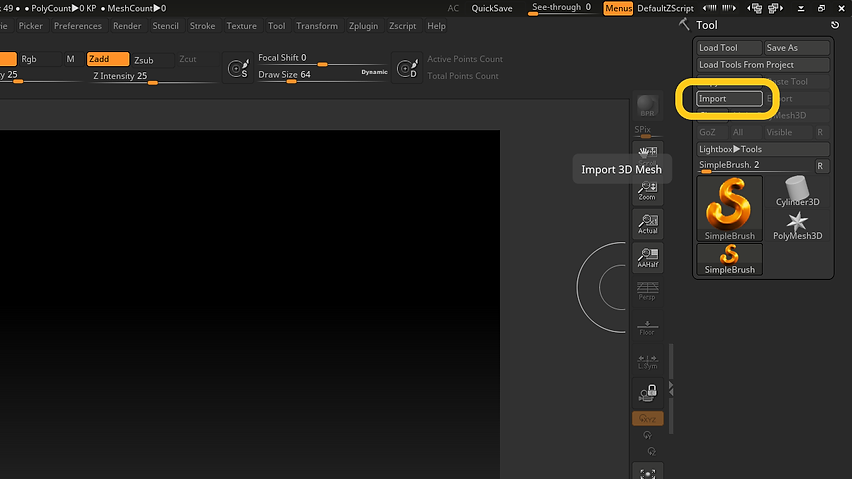This screenshot has width=852, height=479.
Task: Click the GoZ button
Action: (x=712, y=132)
